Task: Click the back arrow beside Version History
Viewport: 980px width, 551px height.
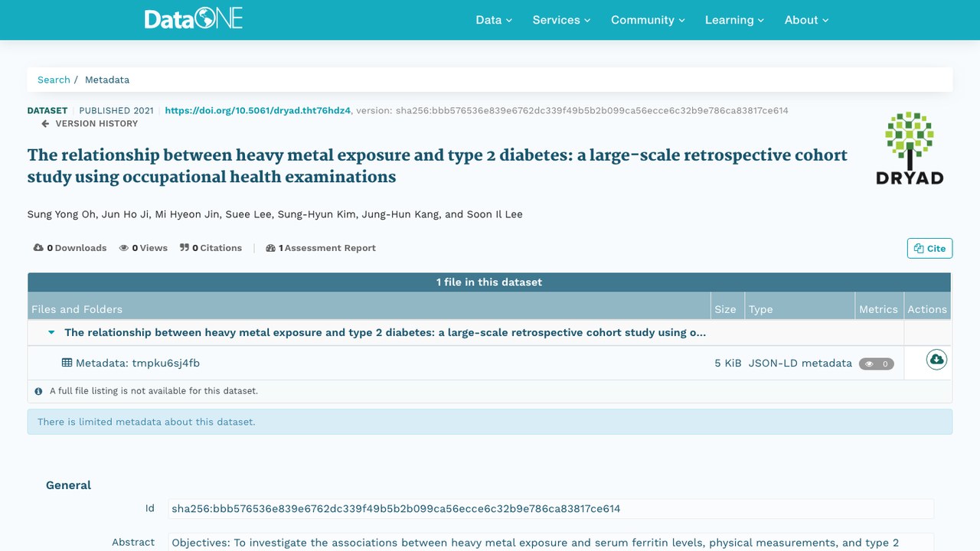Action: (45, 123)
